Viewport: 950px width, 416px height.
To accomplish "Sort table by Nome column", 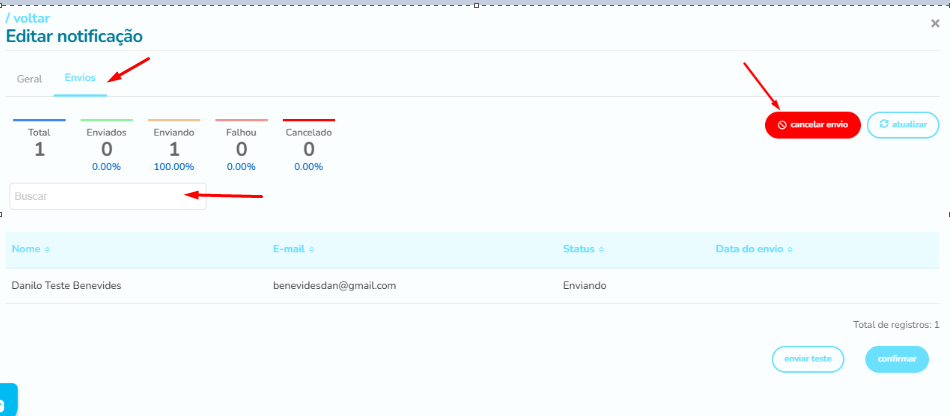I will (31, 249).
